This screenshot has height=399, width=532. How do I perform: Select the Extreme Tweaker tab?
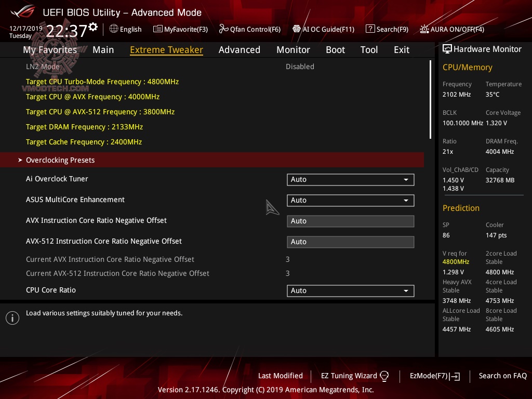pyautogui.click(x=166, y=49)
